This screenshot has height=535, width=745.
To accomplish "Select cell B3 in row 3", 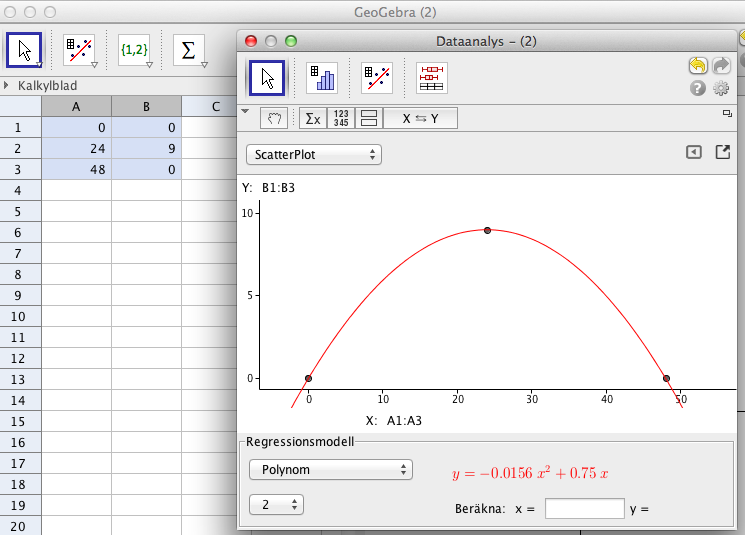I will coord(146,170).
